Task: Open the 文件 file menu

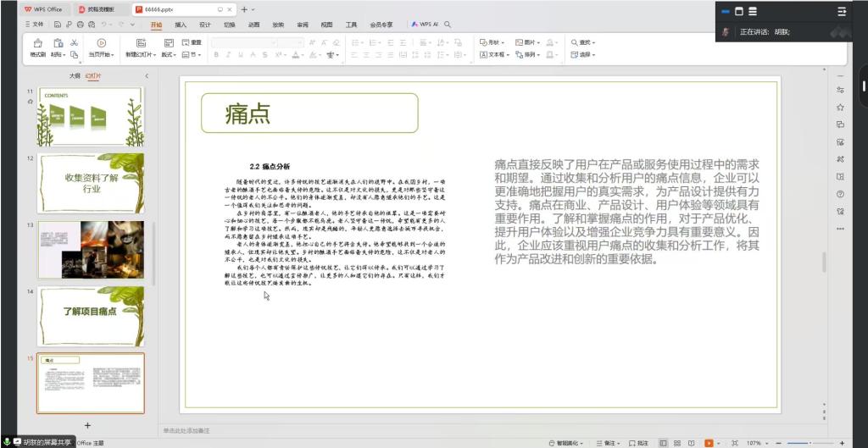Action: [x=35, y=25]
